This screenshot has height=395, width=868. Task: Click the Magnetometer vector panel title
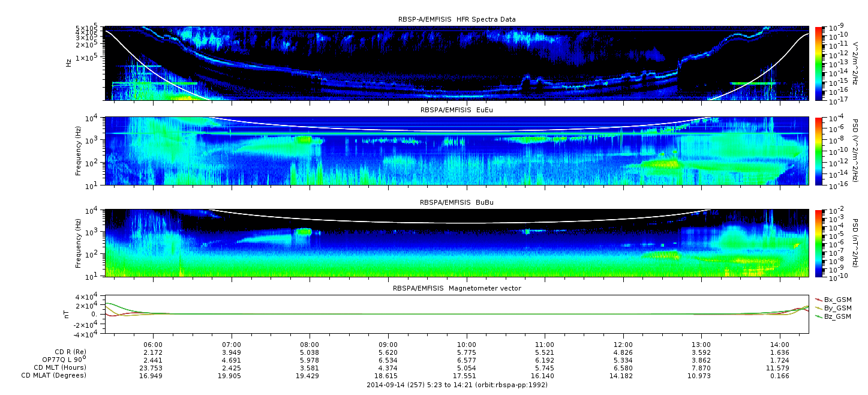(x=456, y=288)
